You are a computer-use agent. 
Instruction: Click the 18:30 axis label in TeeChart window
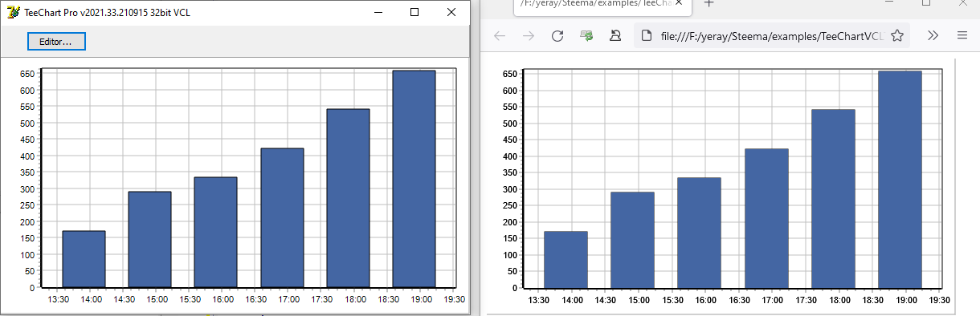pos(389,299)
